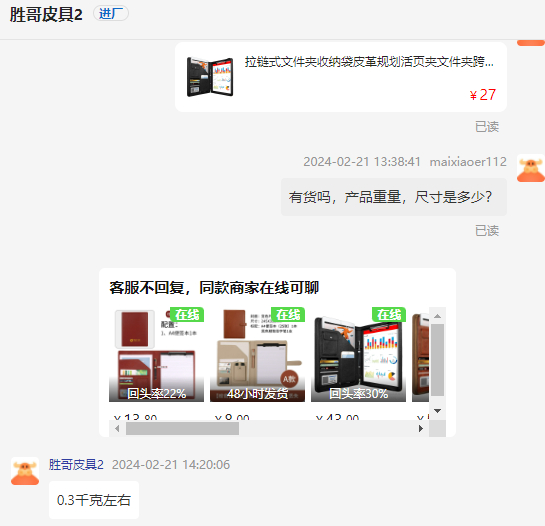545x526 pixels.
Task: Open product title 拉链式文件夹收纳袋 link
Action: tap(369, 62)
